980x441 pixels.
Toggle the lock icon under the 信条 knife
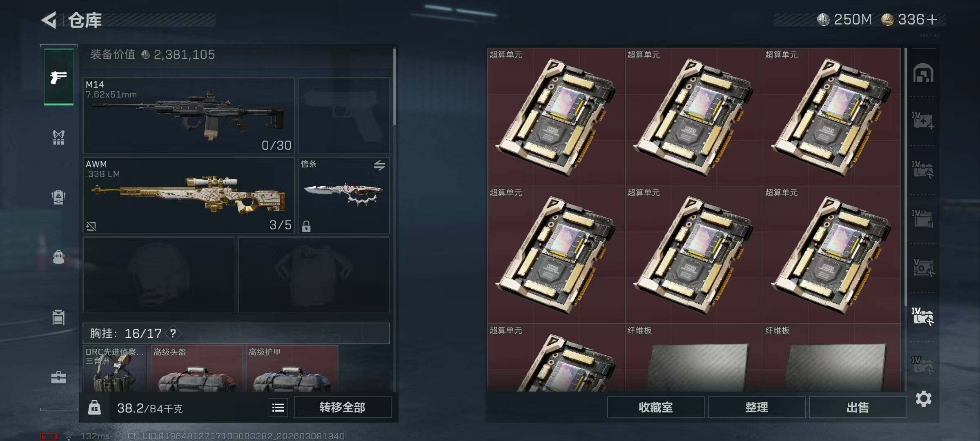(306, 226)
